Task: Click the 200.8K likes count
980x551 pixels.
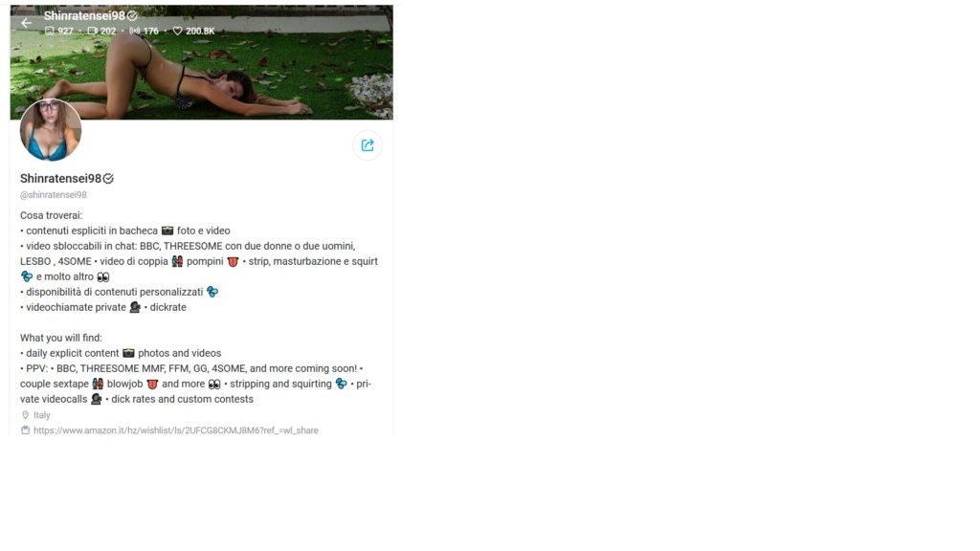Action: point(200,31)
